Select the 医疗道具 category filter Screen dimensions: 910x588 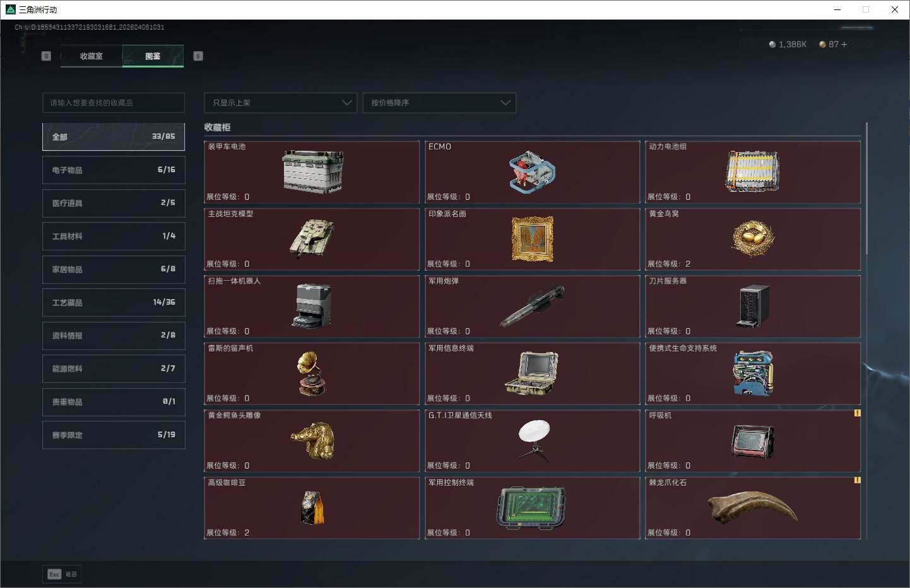[114, 203]
